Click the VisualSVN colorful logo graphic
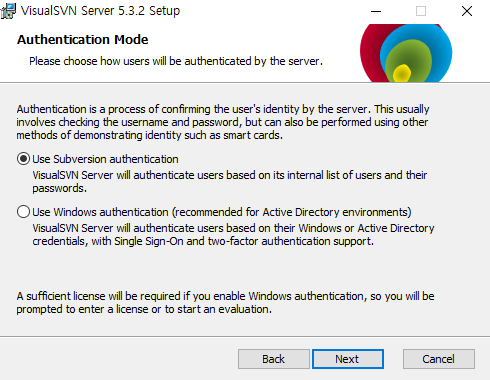The width and height of the screenshot is (490, 380). click(x=406, y=53)
